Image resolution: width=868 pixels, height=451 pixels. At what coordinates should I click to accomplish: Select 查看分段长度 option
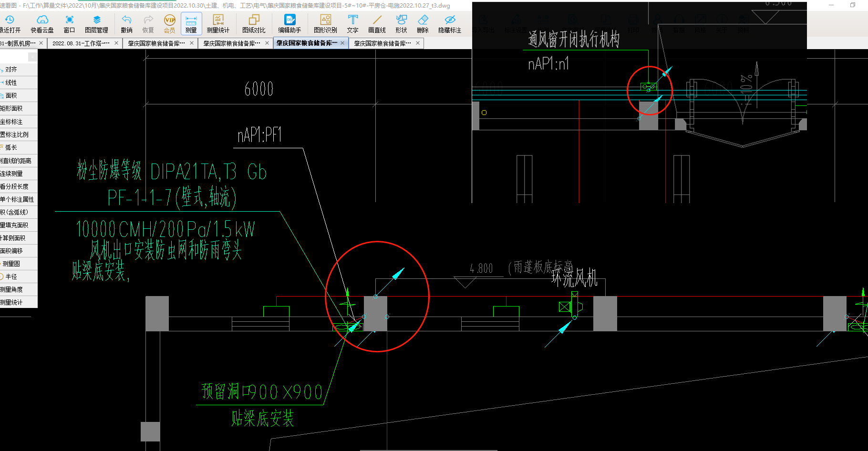tap(19, 186)
